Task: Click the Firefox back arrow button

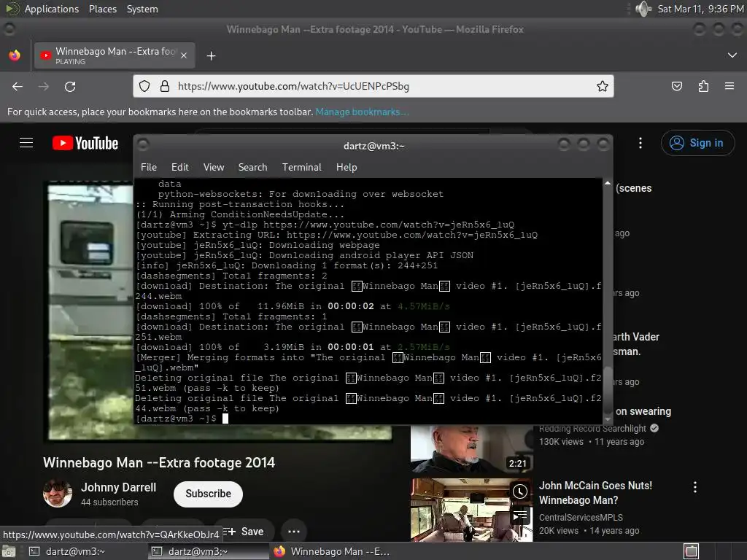Action: pyautogui.click(x=18, y=86)
